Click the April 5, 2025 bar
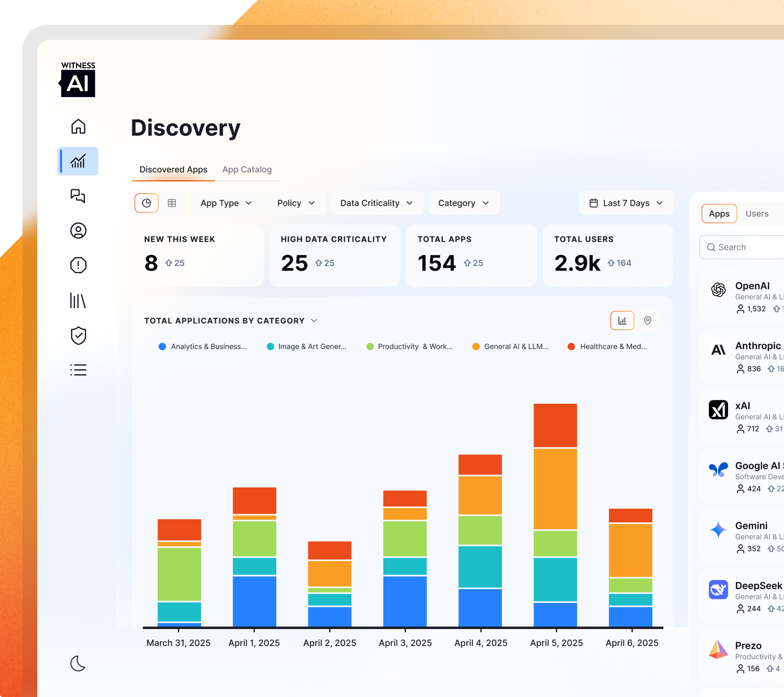The width and height of the screenshot is (784, 697). 555,515
